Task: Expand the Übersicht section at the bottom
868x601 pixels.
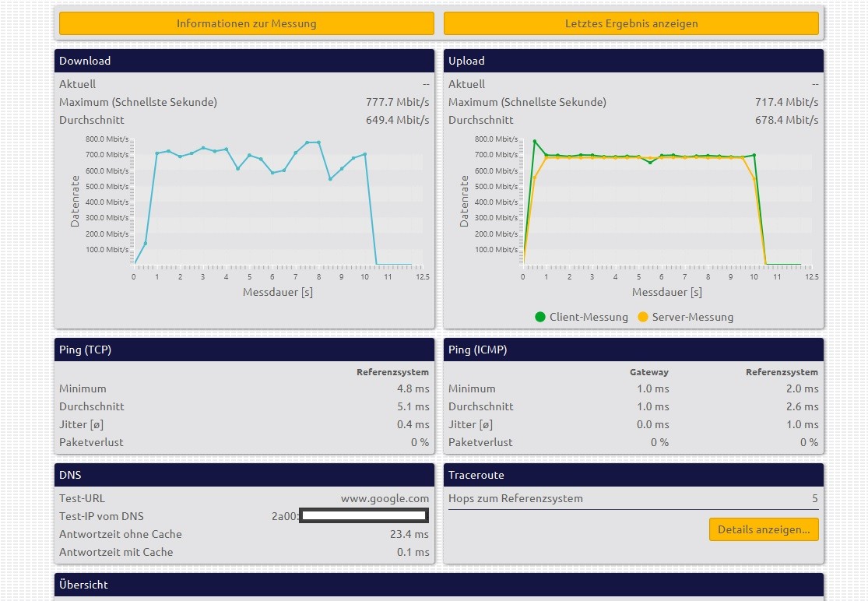Action: pos(438,585)
